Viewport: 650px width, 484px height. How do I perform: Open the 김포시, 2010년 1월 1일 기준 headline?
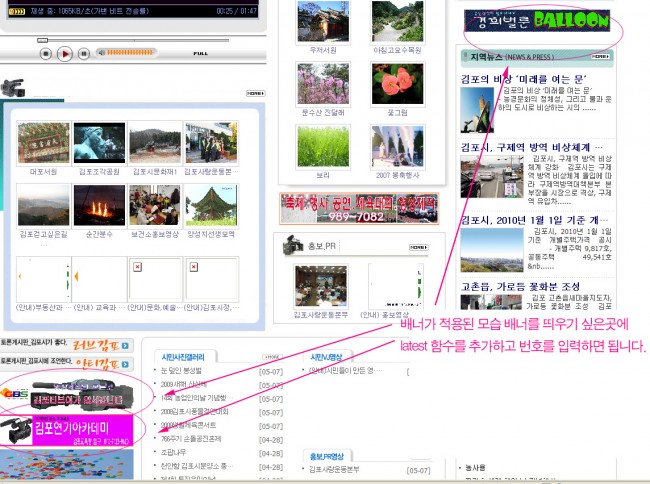[534, 220]
